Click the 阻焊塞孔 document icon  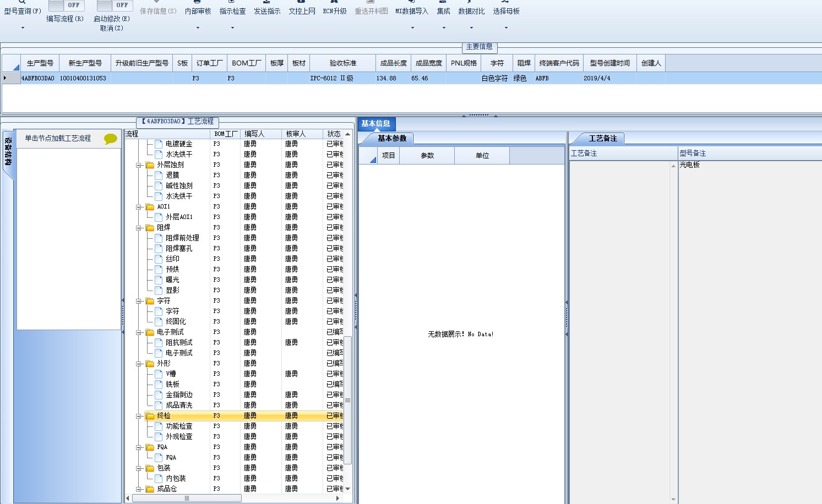coord(159,249)
